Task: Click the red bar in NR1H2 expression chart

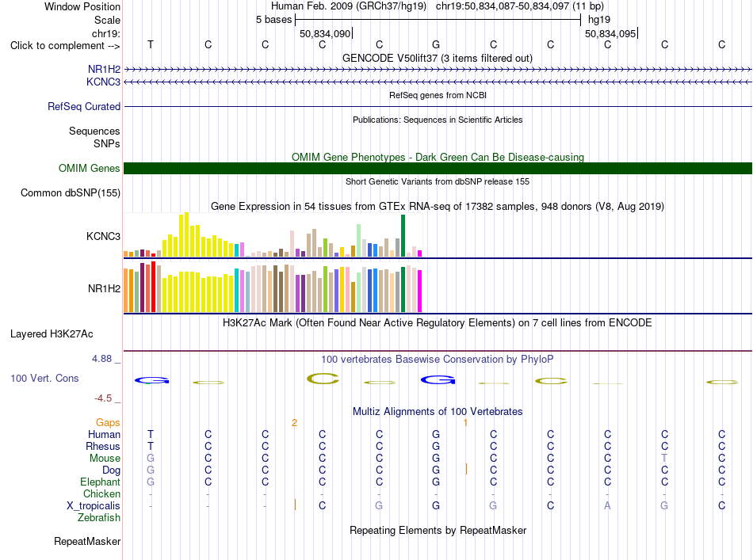Action: (153, 287)
